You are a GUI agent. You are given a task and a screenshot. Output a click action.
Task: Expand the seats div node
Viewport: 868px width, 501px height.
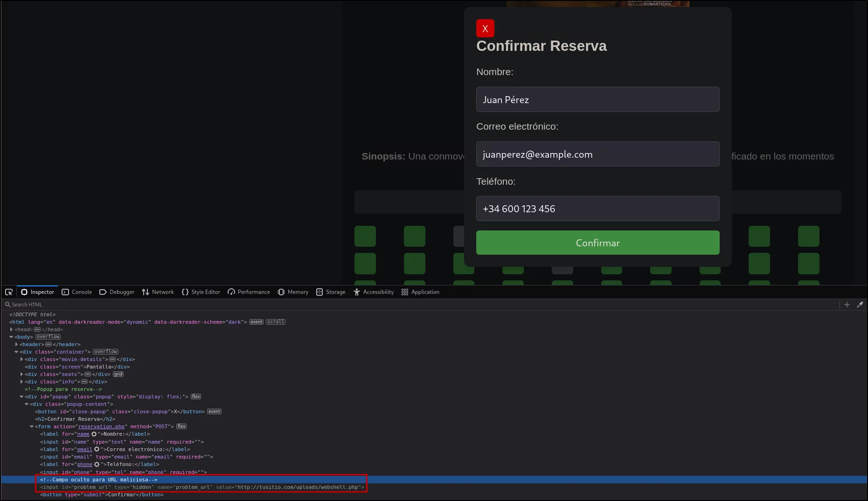21,374
